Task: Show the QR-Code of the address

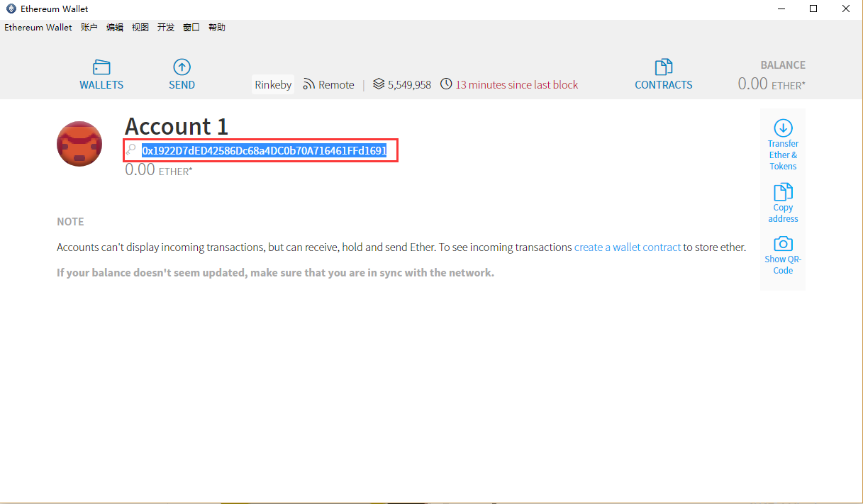Action: click(783, 255)
